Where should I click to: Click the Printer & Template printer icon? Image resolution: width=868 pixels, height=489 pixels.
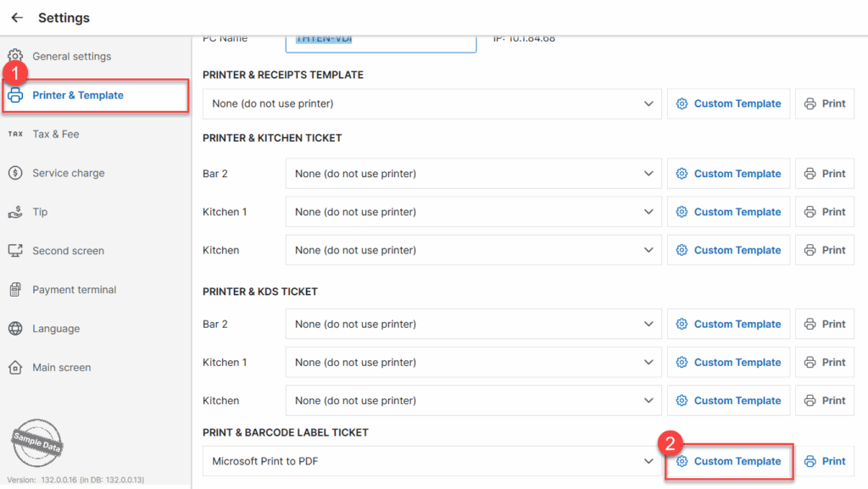pyautogui.click(x=15, y=95)
